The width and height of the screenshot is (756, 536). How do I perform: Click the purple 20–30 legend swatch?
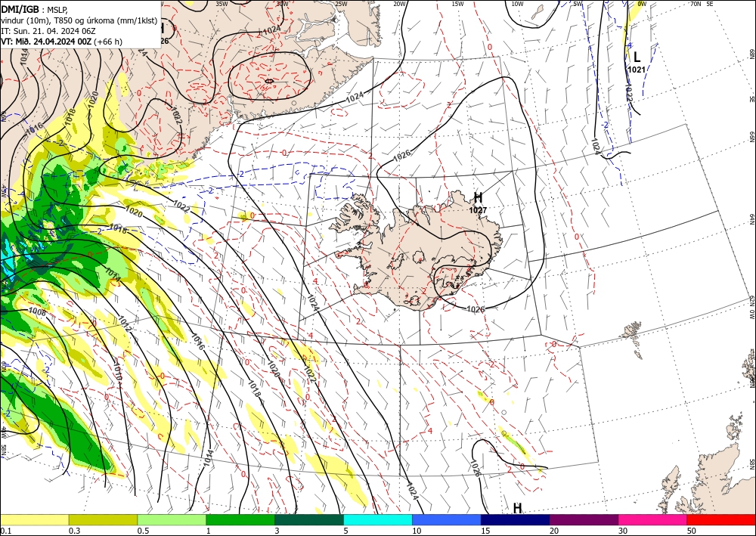tap(584, 519)
